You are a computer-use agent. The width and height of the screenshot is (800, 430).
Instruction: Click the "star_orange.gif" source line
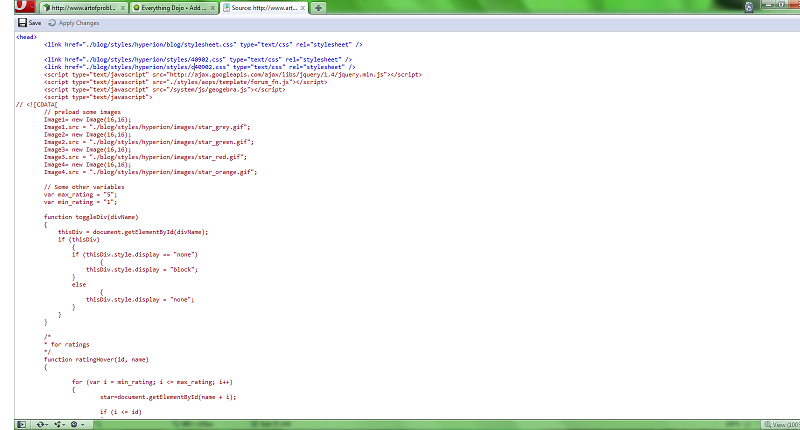click(151, 172)
